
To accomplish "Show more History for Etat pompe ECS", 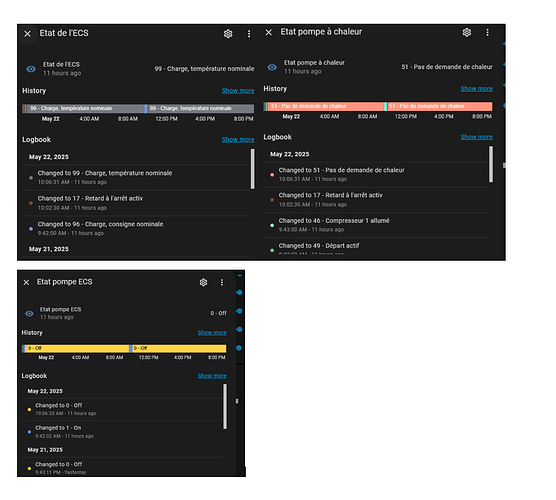I will [x=212, y=333].
